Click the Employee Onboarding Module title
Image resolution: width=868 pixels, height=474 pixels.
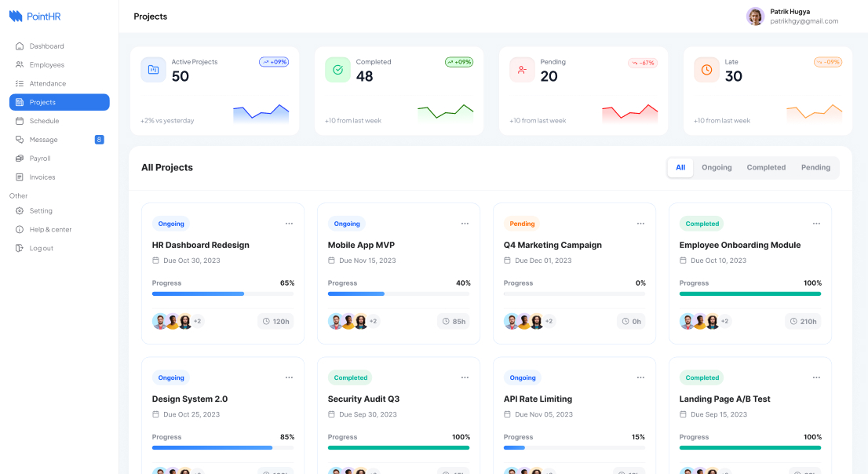[x=739, y=245]
